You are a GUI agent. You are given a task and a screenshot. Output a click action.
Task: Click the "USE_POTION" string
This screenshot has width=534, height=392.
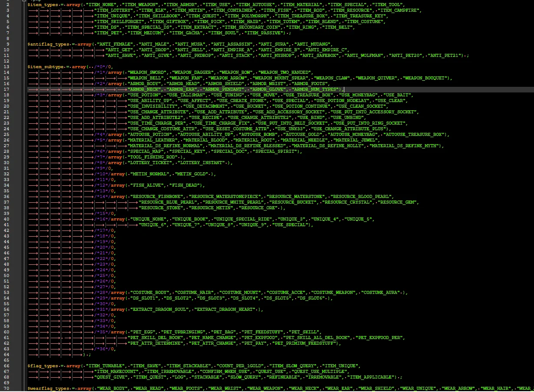coord(145,95)
